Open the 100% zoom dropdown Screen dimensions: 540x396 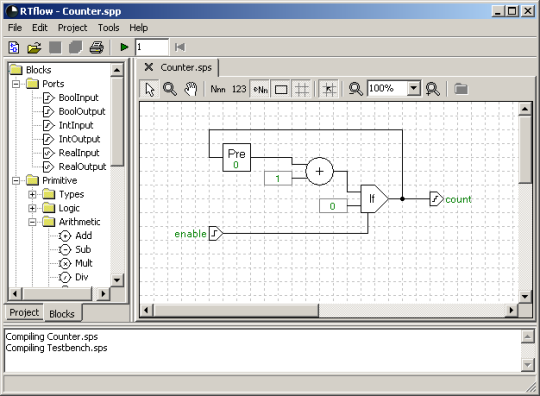click(414, 89)
